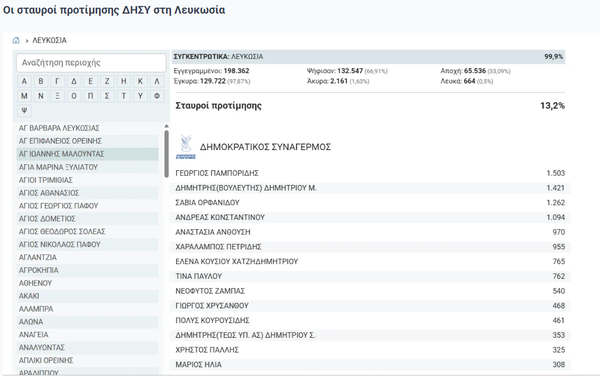This screenshot has width=600, height=376.
Task: Click candidate ΝΕΟΦΥΤΟΣ ΖΑΜΠΑΣ row
Action: click(370, 291)
